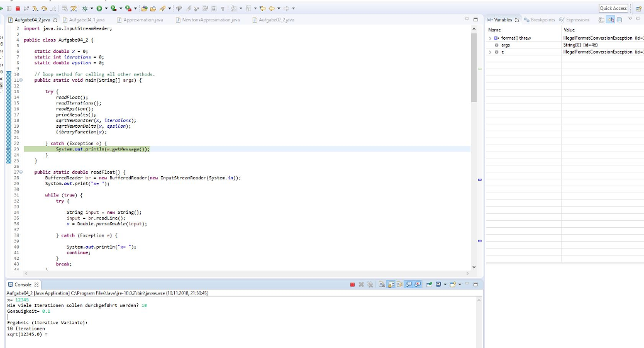Click the Drop to Frame icon

point(65,8)
